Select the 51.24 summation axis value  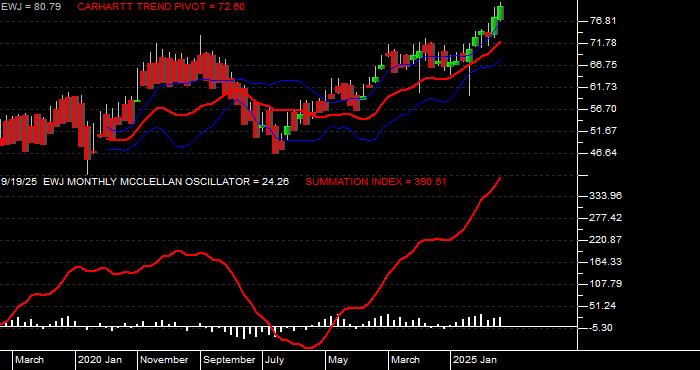[603, 306]
